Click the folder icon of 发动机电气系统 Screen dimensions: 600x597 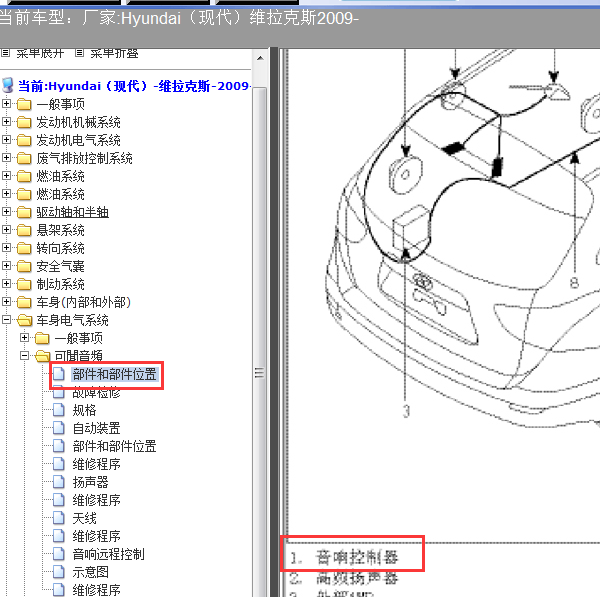(24, 140)
